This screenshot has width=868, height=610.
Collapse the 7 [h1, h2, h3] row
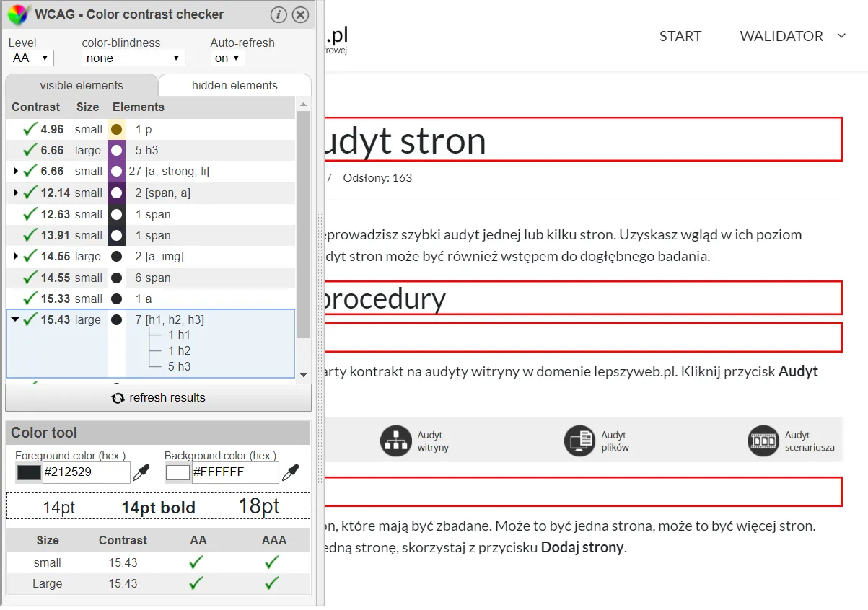tap(15, 320)
